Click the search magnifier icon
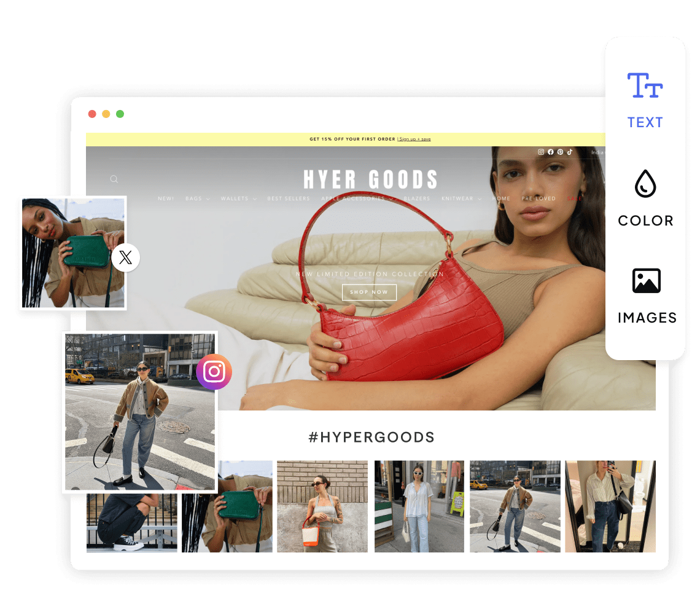This screenshot has height=601, width=700. (x=114, y=179)
